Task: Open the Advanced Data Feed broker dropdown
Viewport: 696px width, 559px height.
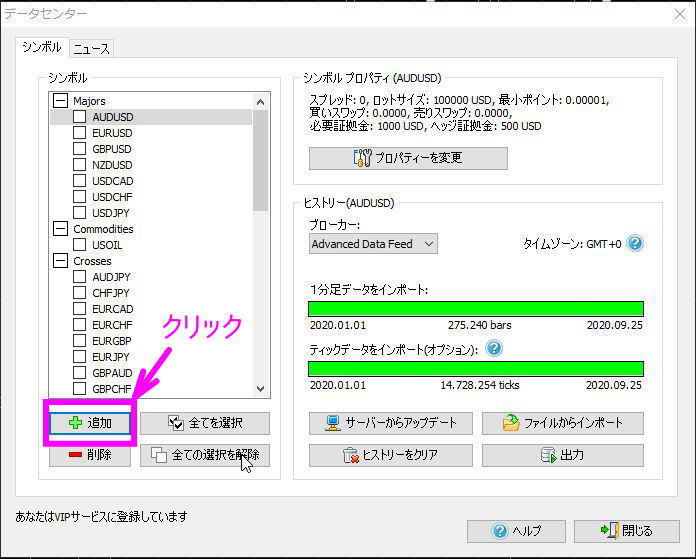Action: [373, 244]
